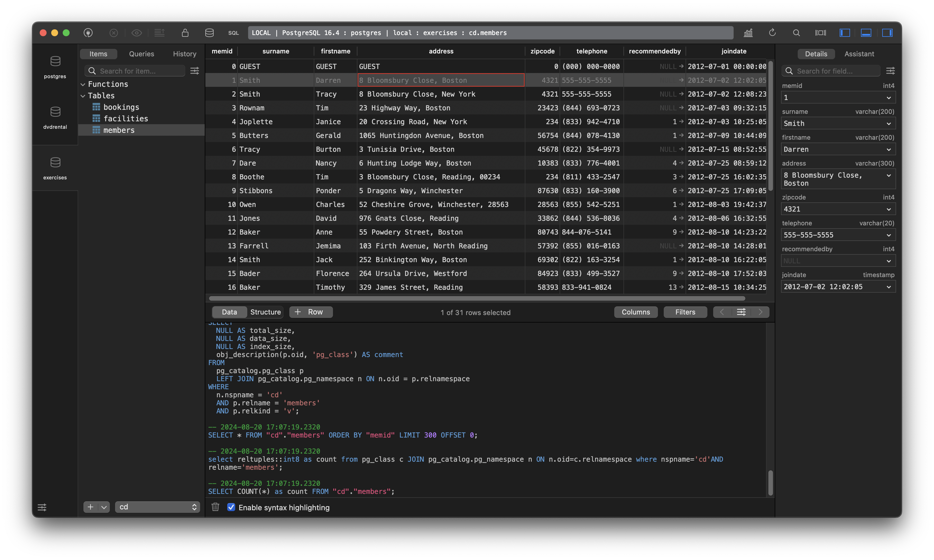The width and height of the screenshot is (934, 560).
Task: Switch to the Queries tab
Action: [141, 54]
